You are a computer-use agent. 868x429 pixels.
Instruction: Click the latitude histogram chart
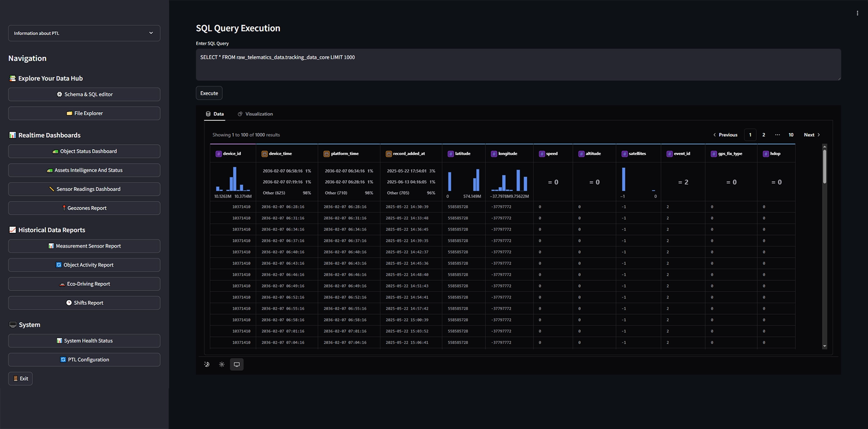coord(464,179)
